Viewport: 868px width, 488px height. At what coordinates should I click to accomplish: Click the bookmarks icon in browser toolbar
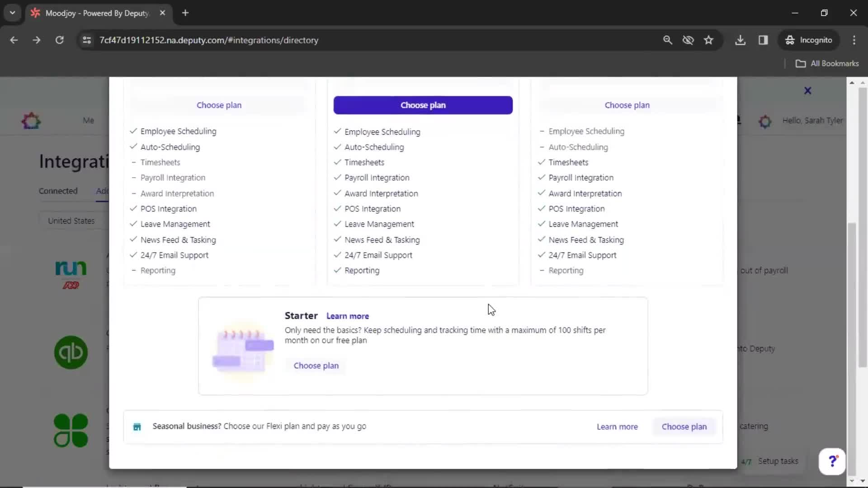(709, 40)
